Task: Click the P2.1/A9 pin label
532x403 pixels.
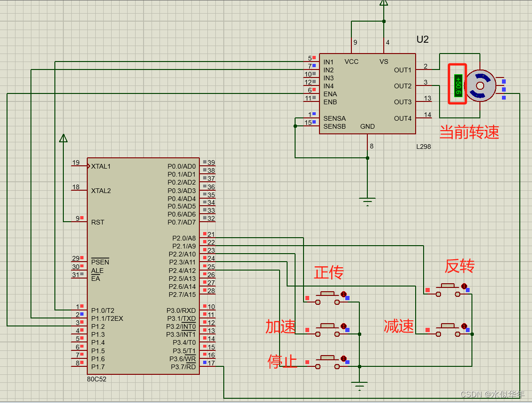Action: 184,246
